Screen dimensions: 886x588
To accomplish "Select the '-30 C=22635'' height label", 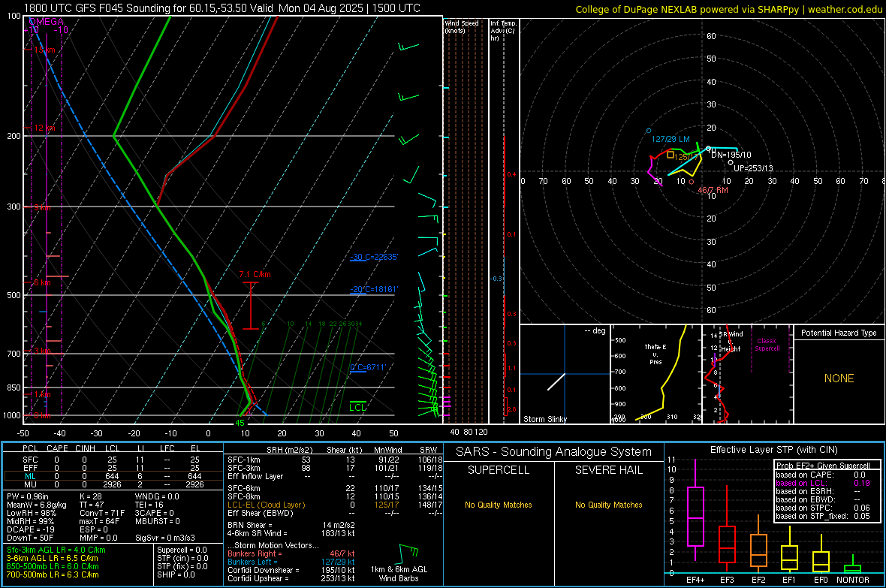I will point(373,258).
